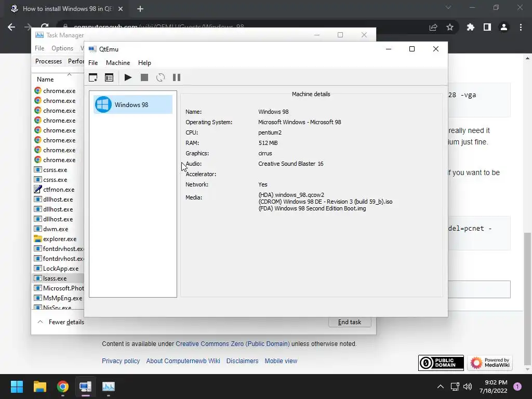Viewport: 532px width, 399px height.
Task: Select the first chrome.exe process row
Action: 58,90
